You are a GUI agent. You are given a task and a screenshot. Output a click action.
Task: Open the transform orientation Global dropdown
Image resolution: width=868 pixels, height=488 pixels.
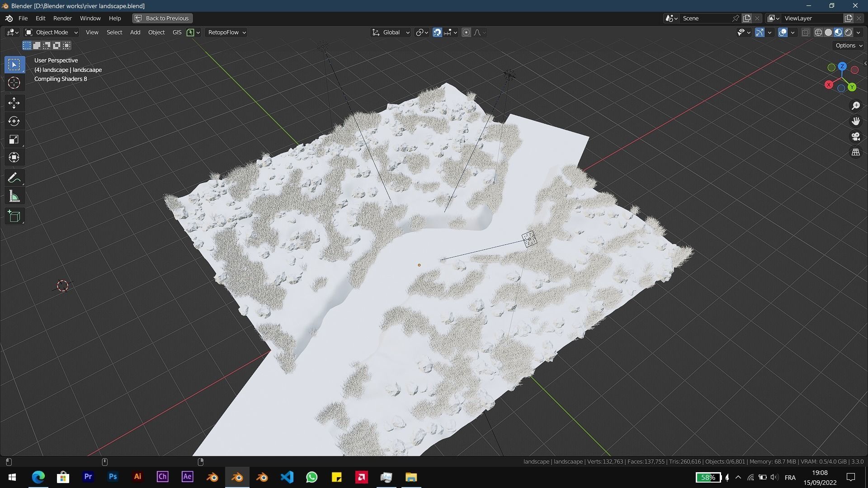tap(390, 32)
